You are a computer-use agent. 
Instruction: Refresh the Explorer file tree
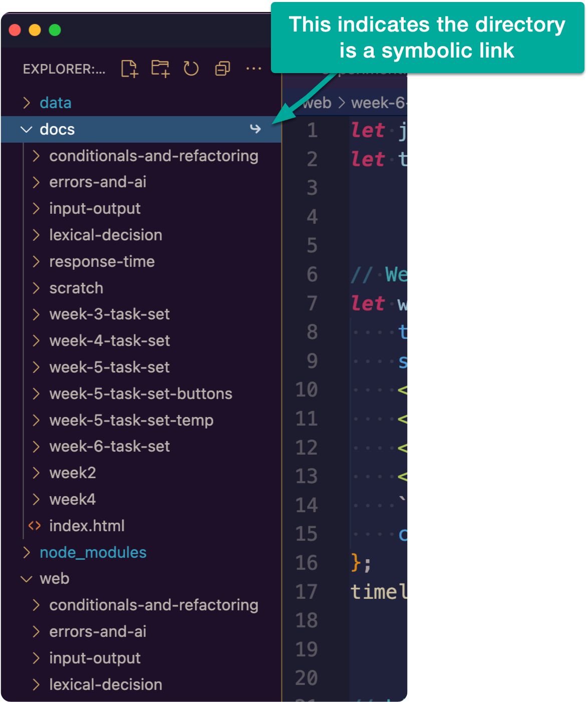(191, 69)
